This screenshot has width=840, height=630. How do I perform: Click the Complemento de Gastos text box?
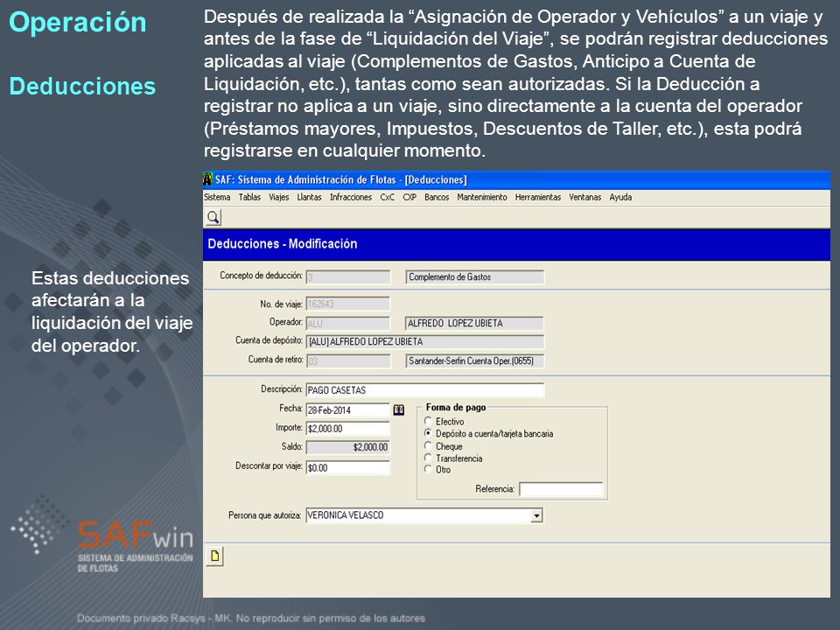(x=474, y=277)
